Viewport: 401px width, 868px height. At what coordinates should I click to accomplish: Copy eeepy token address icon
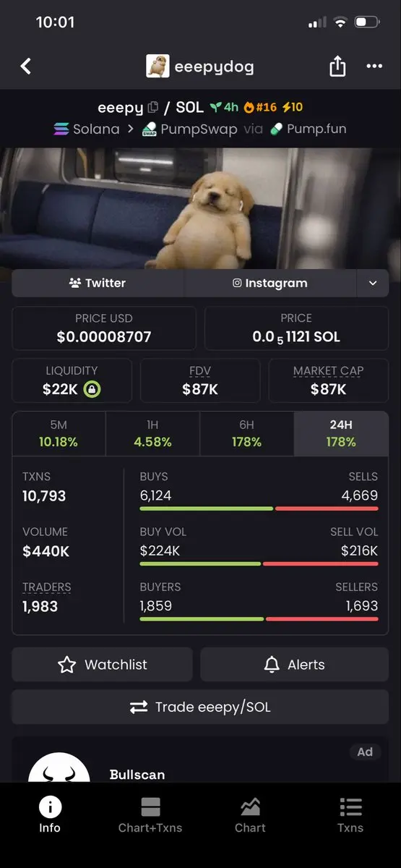pos(152,108)
